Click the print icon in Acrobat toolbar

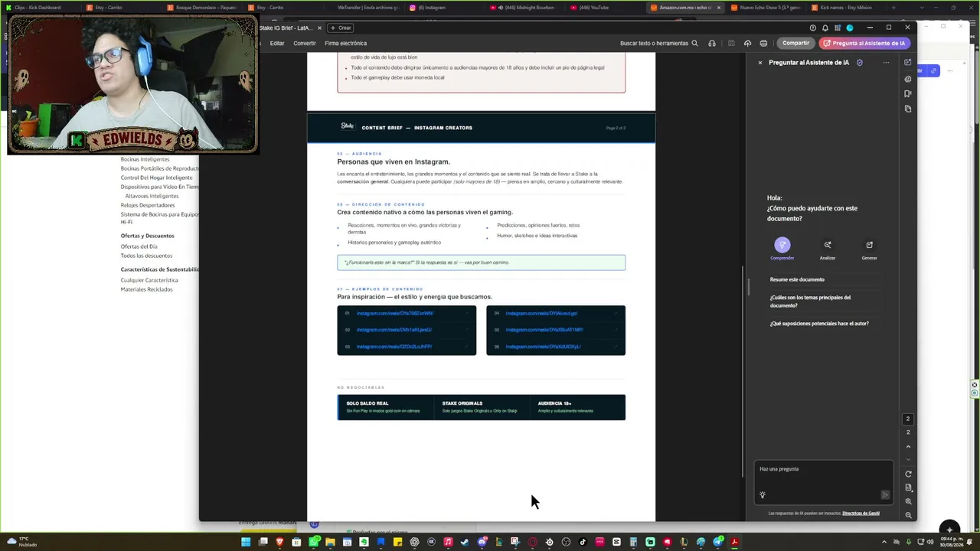tap(763, 44)
